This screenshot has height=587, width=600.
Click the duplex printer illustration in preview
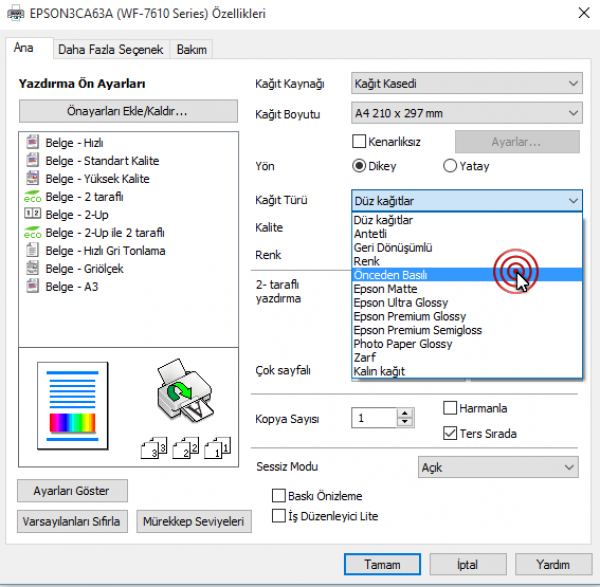pos(184,390)
